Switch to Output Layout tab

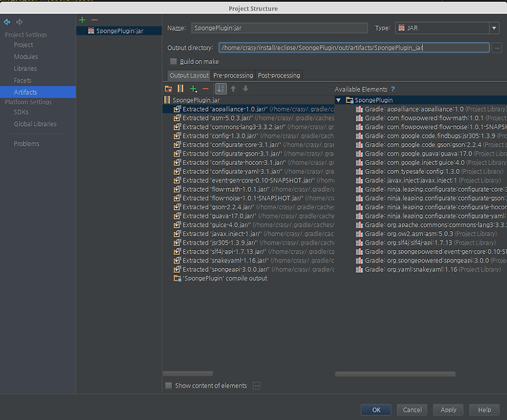pyautogui.click(x=189, y=75)
